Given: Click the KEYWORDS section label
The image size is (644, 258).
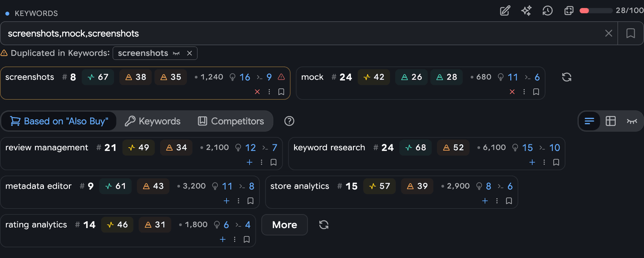Looking at the screenshot, I should [x=36, y=13].
